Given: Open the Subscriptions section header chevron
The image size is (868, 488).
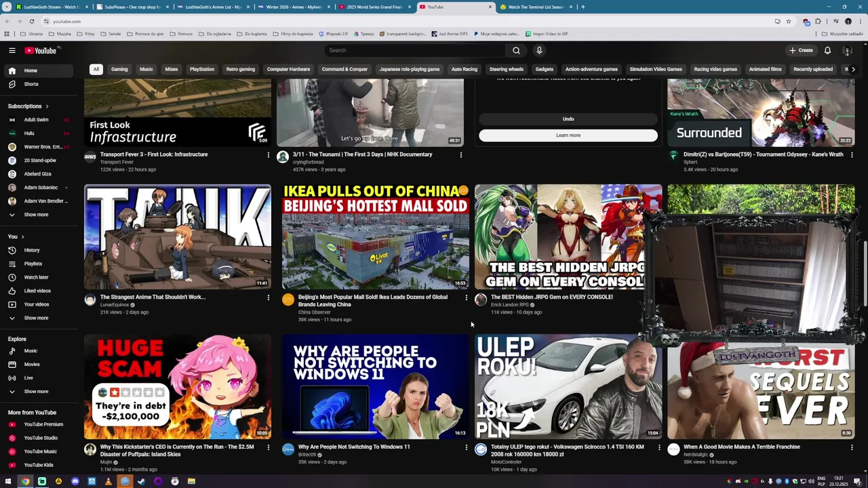Looking at the screenshot, I should [x=47, y=106].
